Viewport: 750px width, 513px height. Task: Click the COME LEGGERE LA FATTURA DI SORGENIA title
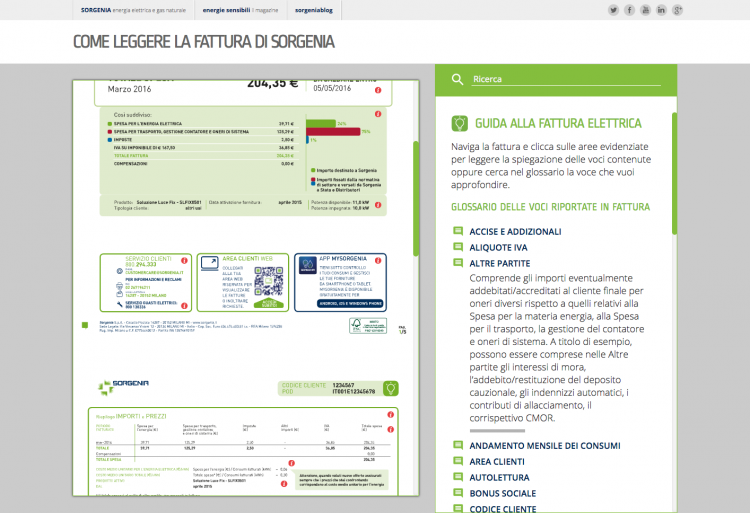[x=203, y=42]
